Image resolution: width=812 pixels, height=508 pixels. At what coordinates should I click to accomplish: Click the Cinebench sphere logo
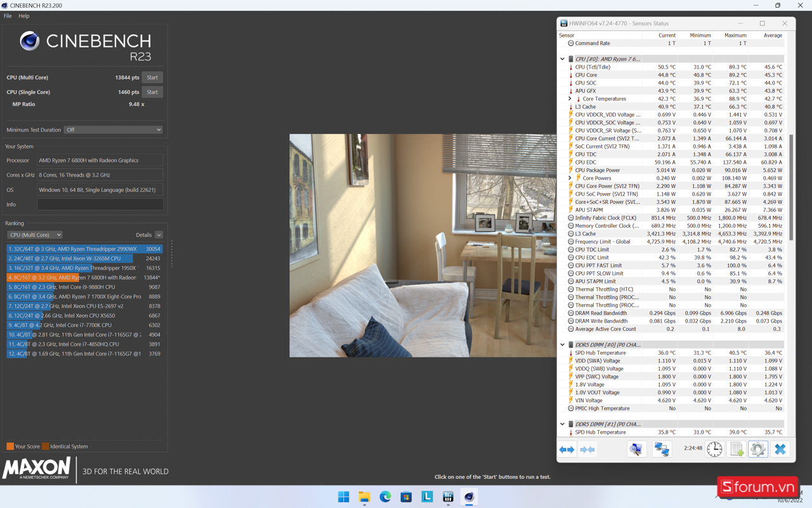(29, 41)
